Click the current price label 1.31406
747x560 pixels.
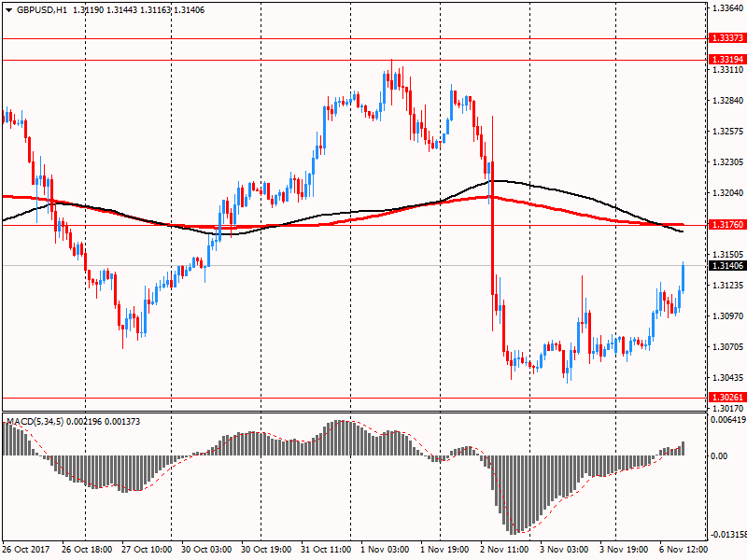(727, 266)
